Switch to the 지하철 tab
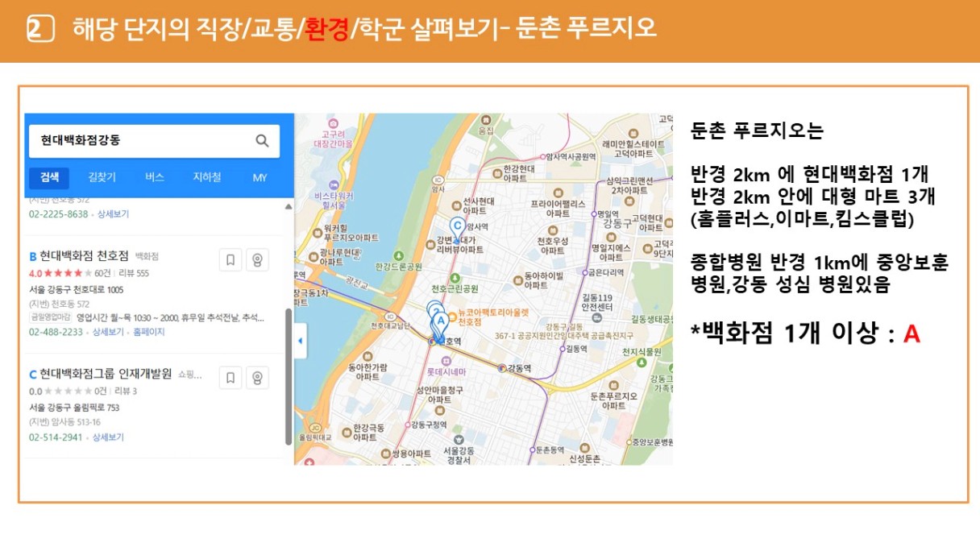Viewport: 980px width, 551px height. tap(207, 177)
